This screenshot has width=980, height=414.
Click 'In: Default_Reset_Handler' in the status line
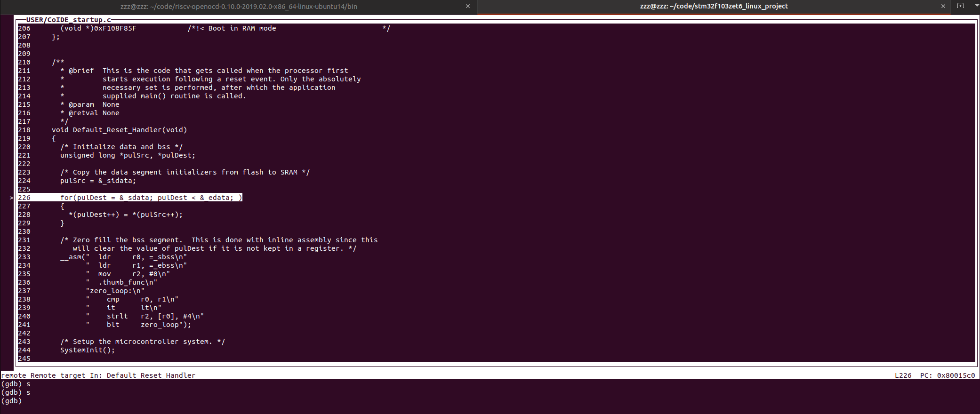pyautogui.click(x=143, y=375)
